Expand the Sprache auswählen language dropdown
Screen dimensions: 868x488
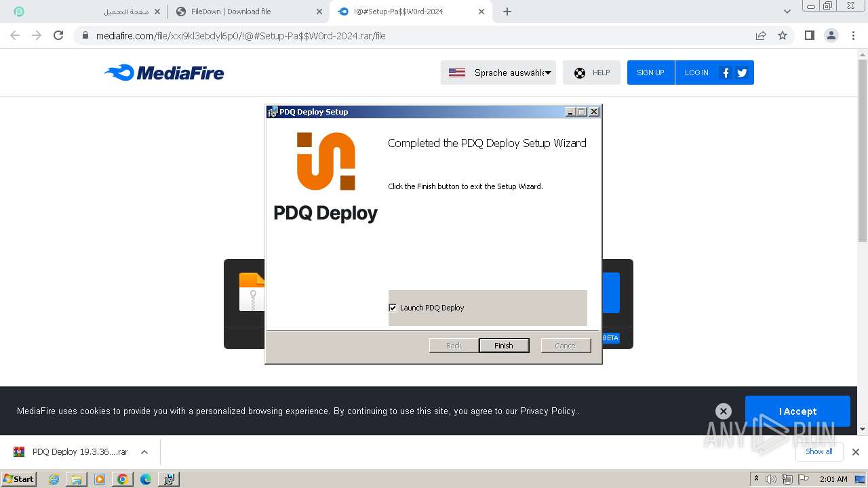(x=498, y=73)
